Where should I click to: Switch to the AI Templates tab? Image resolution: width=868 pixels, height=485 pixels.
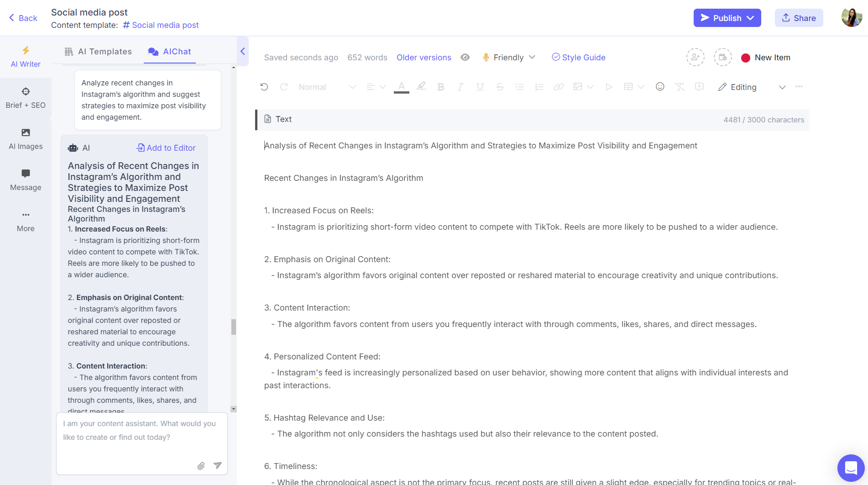tap(99, 52)
